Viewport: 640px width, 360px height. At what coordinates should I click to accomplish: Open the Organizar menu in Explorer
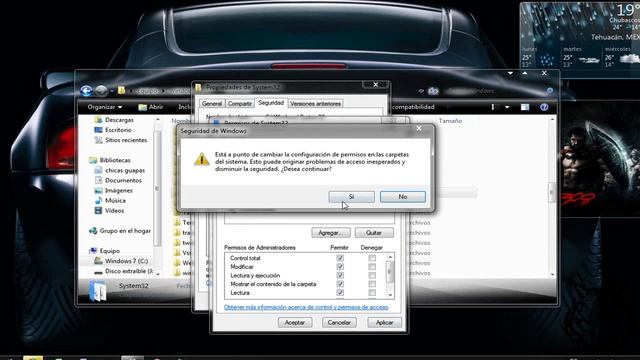pyautogui.click(x=104, y=107)
